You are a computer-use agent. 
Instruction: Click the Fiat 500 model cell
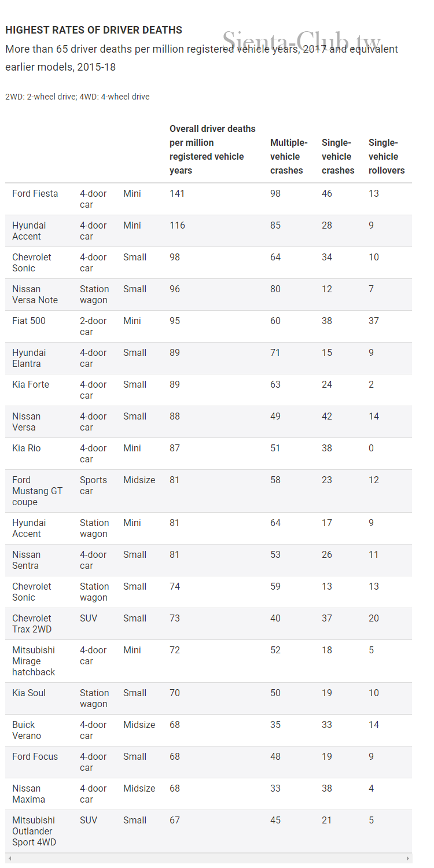(x=29, y=321)
